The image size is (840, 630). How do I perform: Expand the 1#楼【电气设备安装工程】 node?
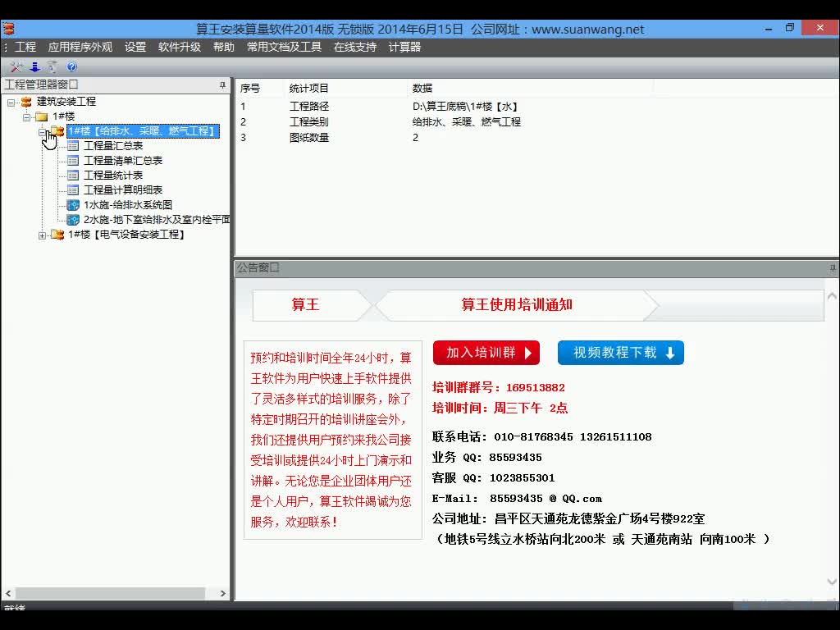(43, 235)
